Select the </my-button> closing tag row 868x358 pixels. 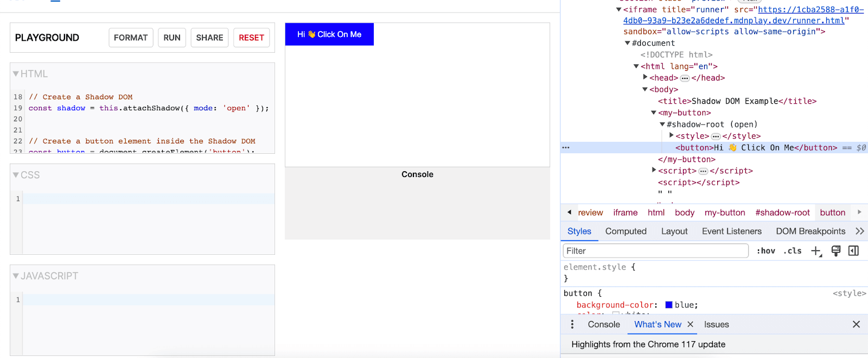click(687, 160)
